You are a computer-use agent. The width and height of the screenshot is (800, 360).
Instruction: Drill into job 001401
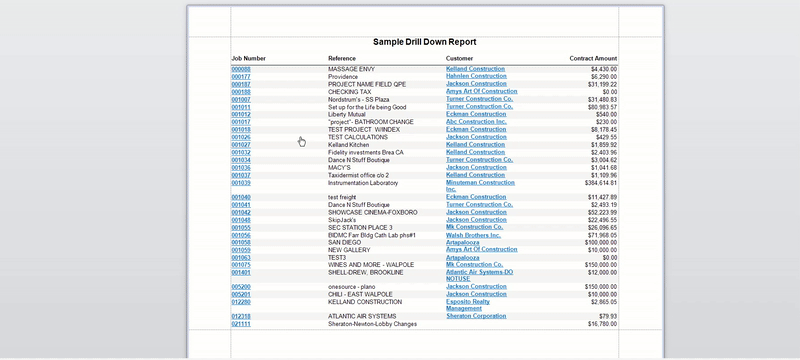tap(241, 273)
